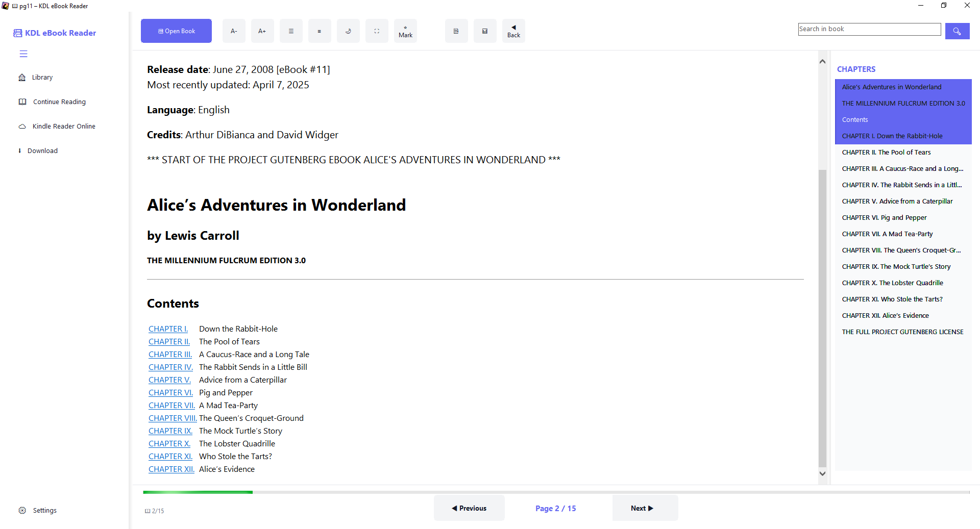Open THE FULL PROJECT GUTENBERG LICENSE
980x529 pixels.
point(902,332)
